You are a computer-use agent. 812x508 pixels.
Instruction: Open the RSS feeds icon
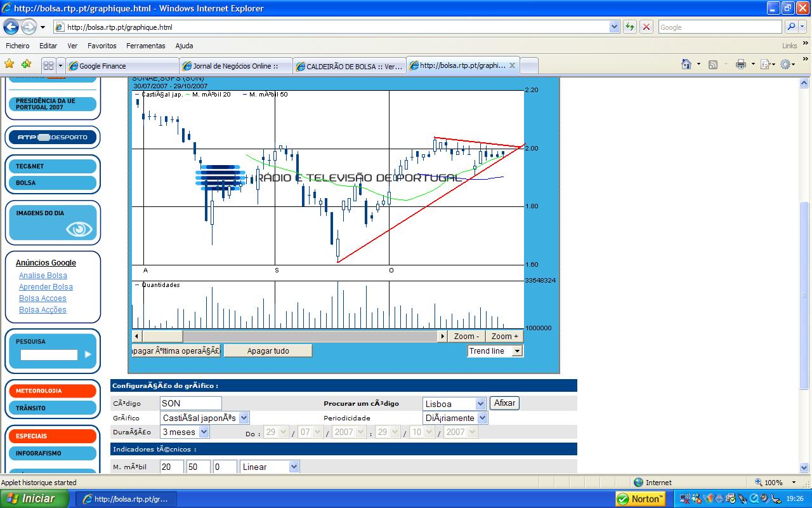tap(713, 64)
